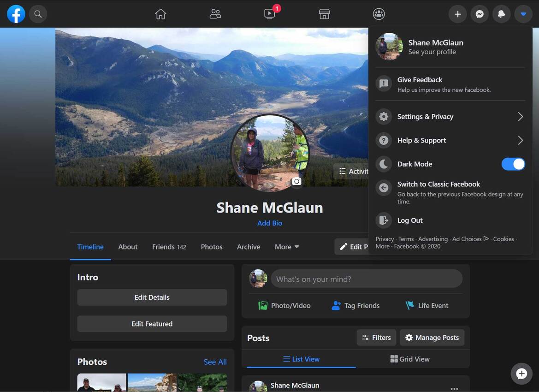Open the Friends 142 tab
This screenshot has width=539, height=392.
coord(169,247)
